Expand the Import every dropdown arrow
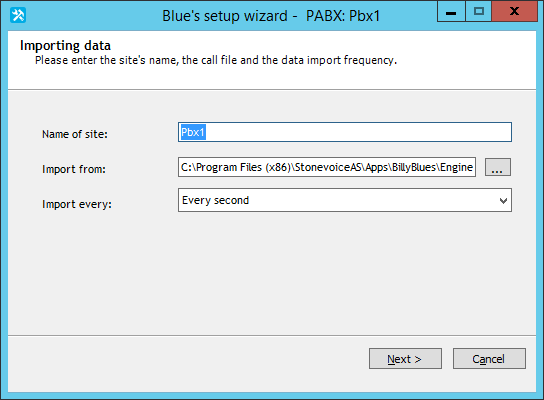Image resolution: width=544 pixels, height=400 pixels. [x=503, y=201]
